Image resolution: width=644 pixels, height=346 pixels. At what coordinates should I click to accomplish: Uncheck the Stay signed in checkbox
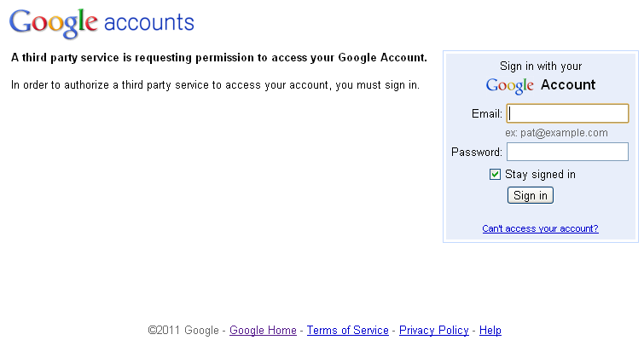click(x=495, y=175)
